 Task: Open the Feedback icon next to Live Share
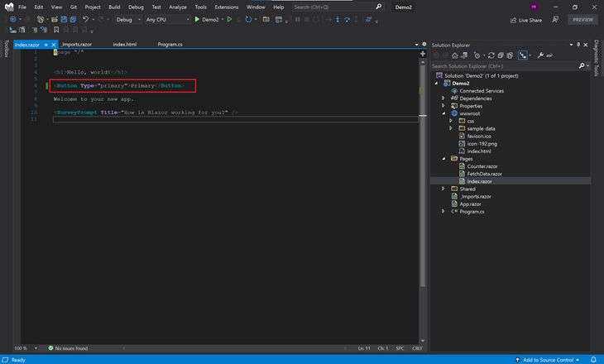(555, 20)
